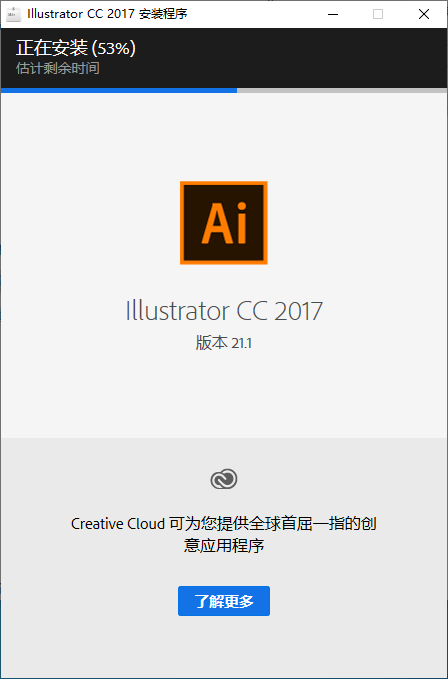
Task: Click the disabled maximize button
Action: point(378,14)
